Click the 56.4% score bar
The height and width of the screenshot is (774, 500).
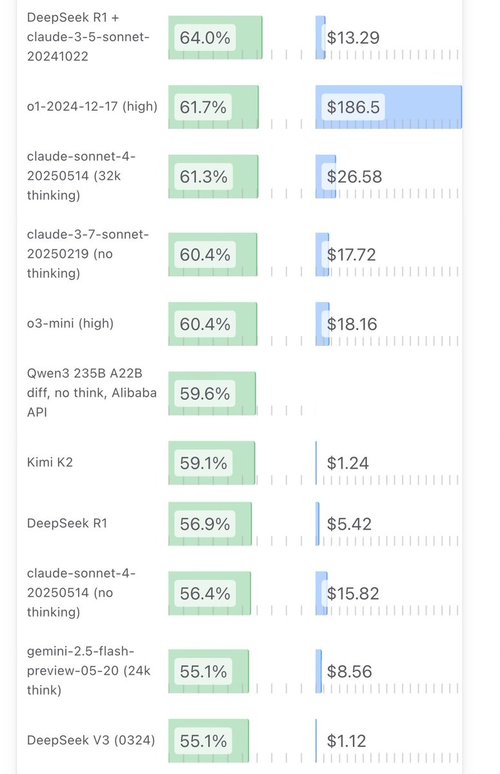(x=210, y=593)
